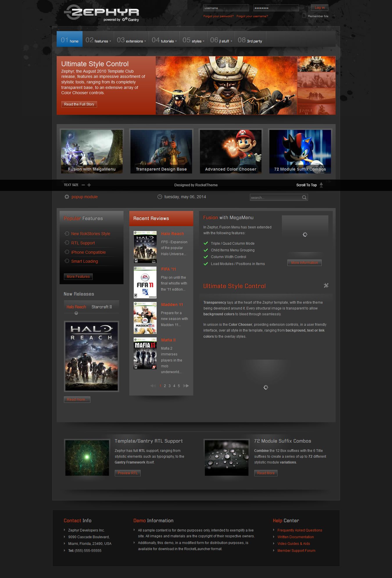
Task: Open Written Documentation link
Action: (x=296, y=537)
